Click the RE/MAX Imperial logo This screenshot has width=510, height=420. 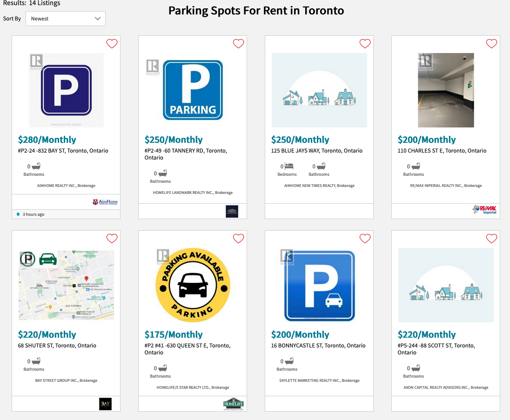pyautogui.click(x=484, y=209)
